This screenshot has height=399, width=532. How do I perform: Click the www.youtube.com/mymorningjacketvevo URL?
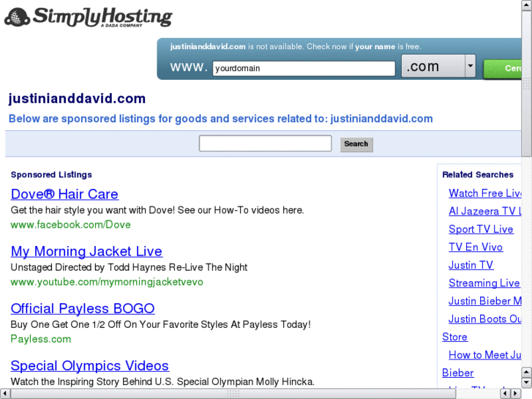pyautogui.click(x=107, y=282)
